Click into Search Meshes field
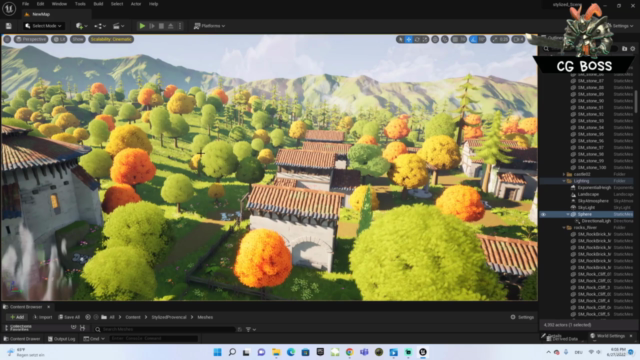 click(x=164, y=329)
